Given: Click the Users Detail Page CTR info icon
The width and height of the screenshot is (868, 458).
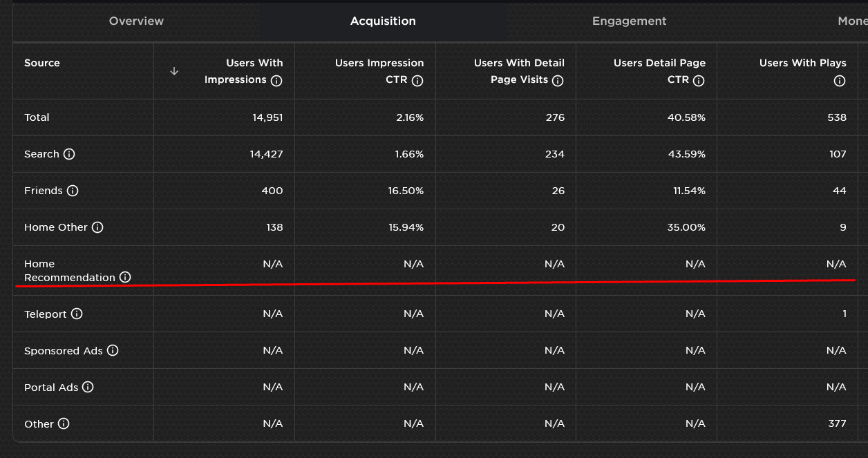Looking at the screenshot, I should [699, 81].
